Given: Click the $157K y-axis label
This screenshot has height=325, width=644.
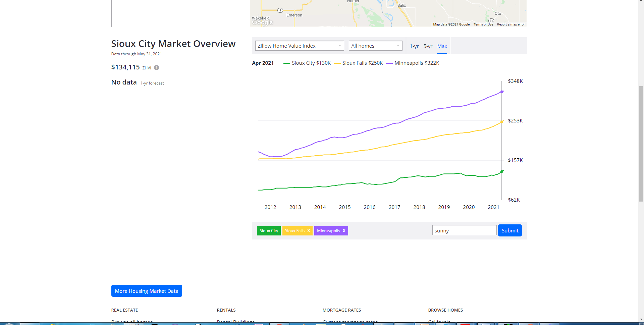Looking at the screenshot, I should pos(515,160).
